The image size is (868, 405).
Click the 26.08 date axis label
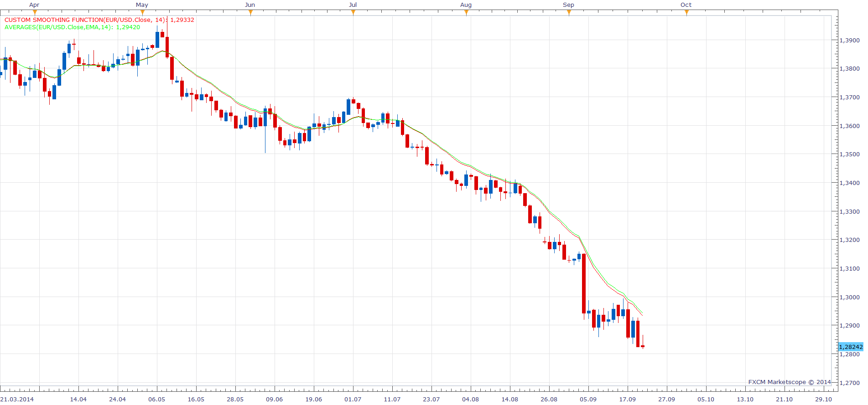pyautogui.click(x=549, y=399)
